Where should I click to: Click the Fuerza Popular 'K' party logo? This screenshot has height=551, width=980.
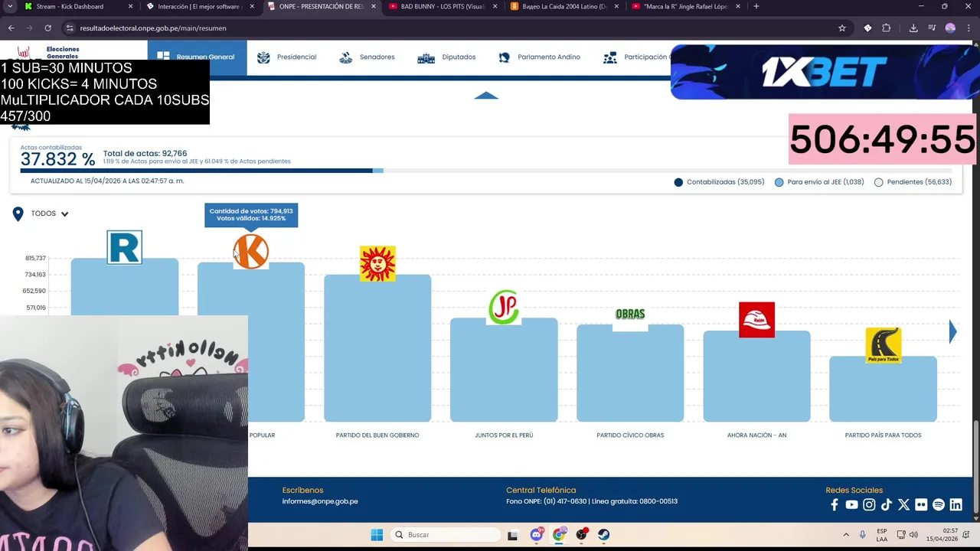tap(251, 251)
